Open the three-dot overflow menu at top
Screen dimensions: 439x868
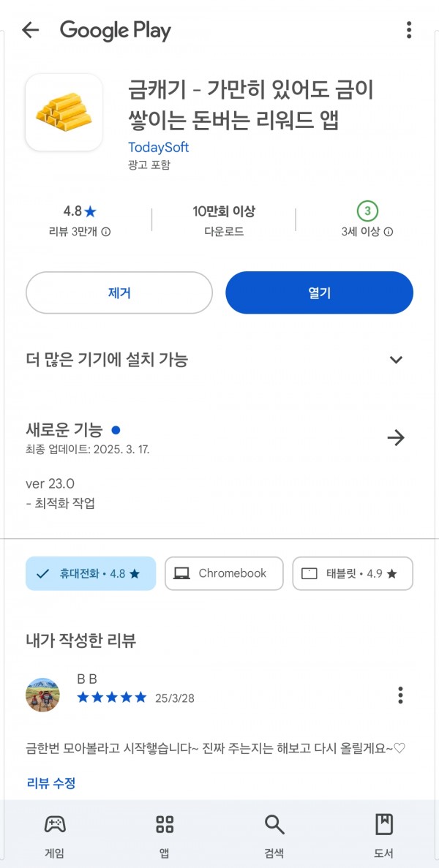click(x=408, y=30)
